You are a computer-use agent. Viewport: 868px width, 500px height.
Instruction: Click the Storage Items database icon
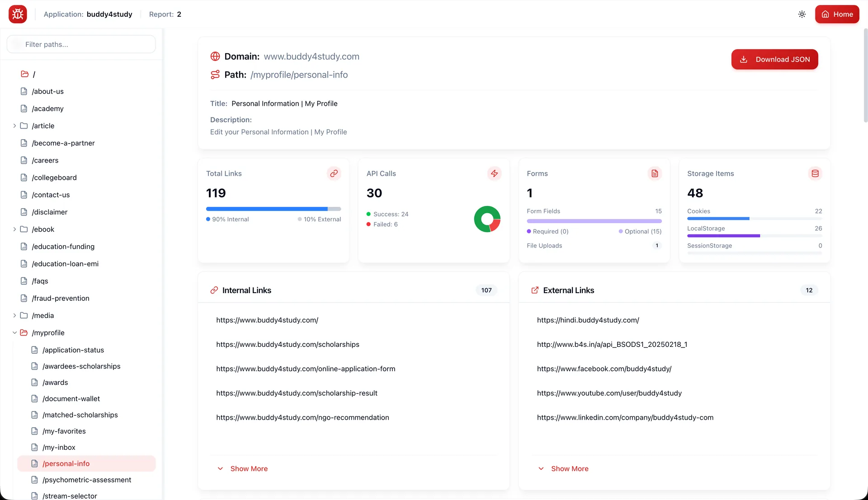pyautogui.click(x=815, y=173)
